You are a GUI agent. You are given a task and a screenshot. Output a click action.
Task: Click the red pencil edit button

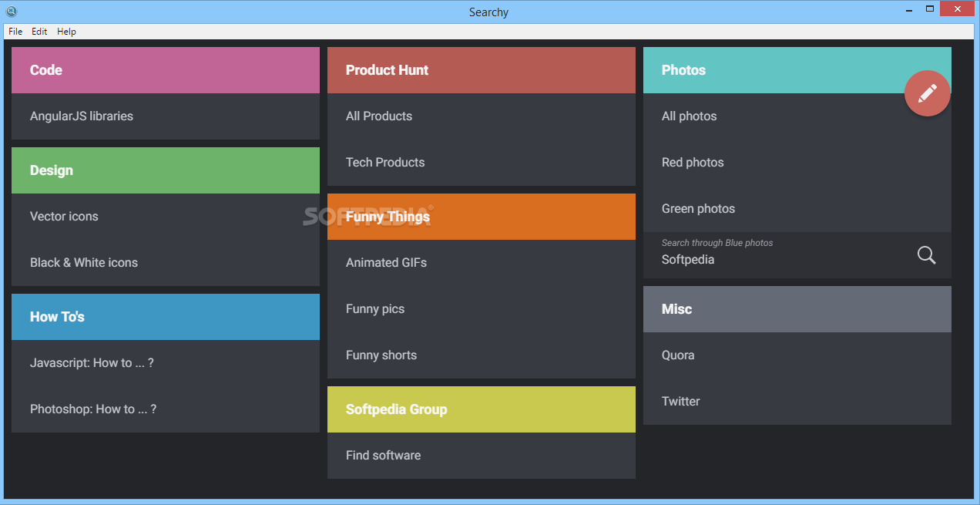[x=927, y=93]
